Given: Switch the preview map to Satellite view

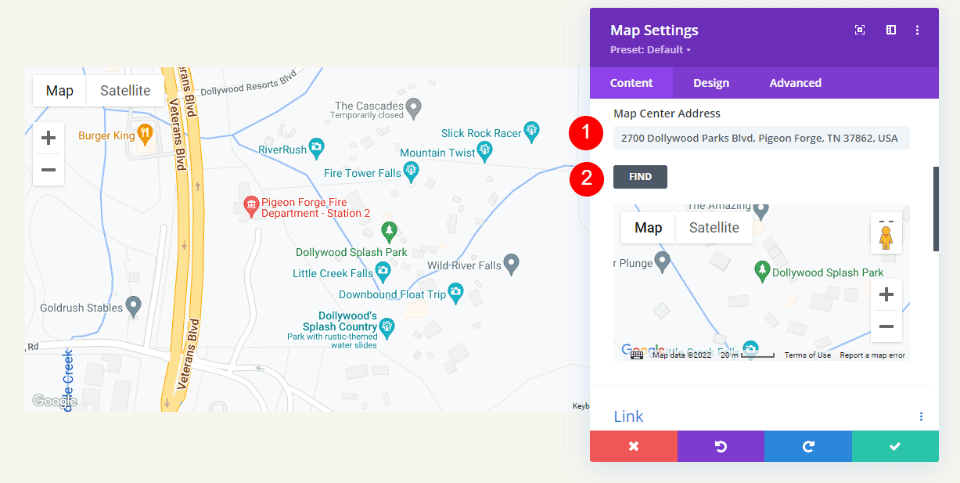Looking at the screenshot, I should pos(714,228).
